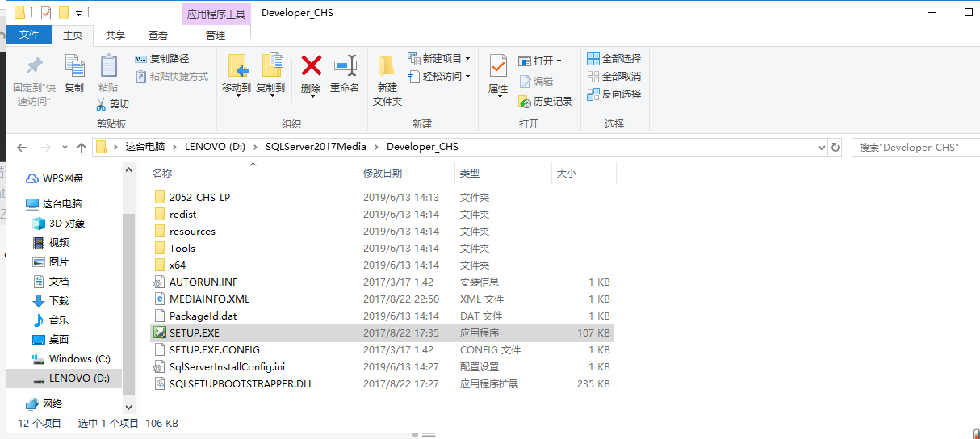Select the MEDIAINFO.XML file
Screen dimensions: 980x439
coord(382,299)
